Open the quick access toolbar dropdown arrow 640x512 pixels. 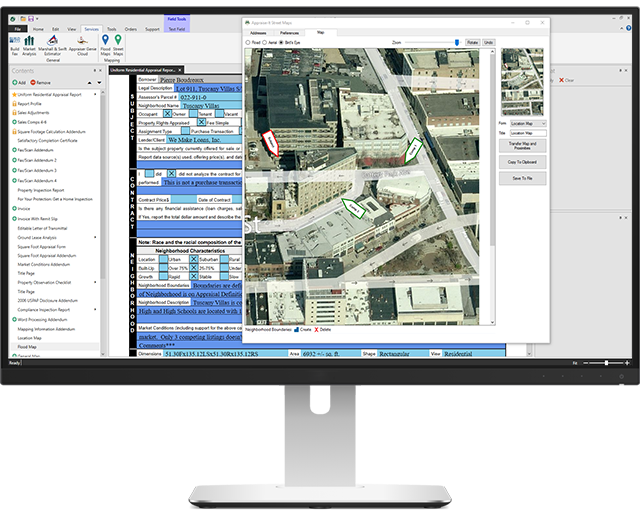point(37,19)
